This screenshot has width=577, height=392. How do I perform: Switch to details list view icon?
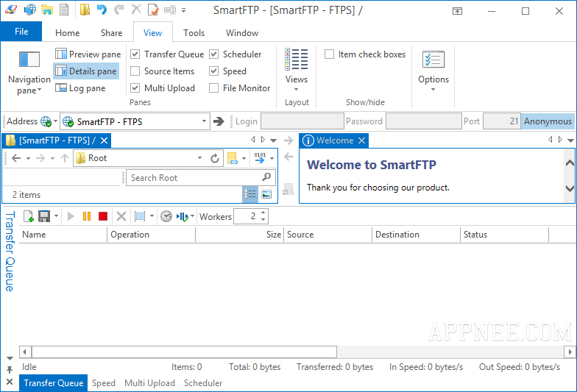(250, 194)
